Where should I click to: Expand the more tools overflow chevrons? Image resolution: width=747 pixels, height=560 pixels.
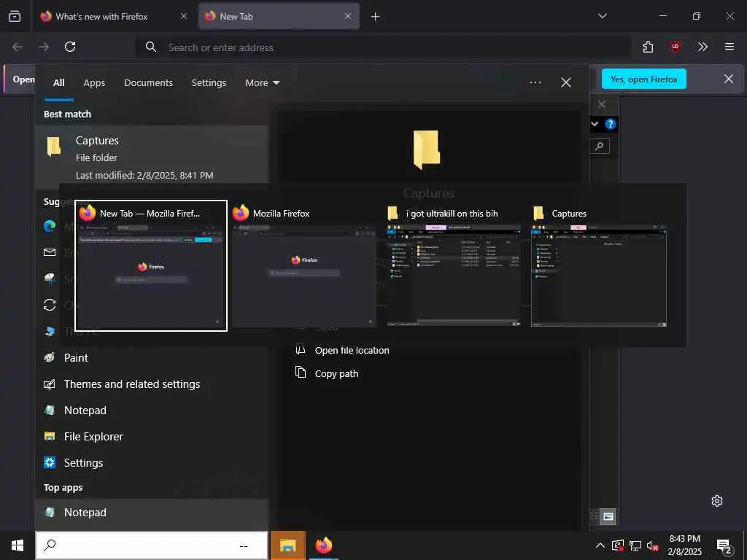(x=703, y=47)
